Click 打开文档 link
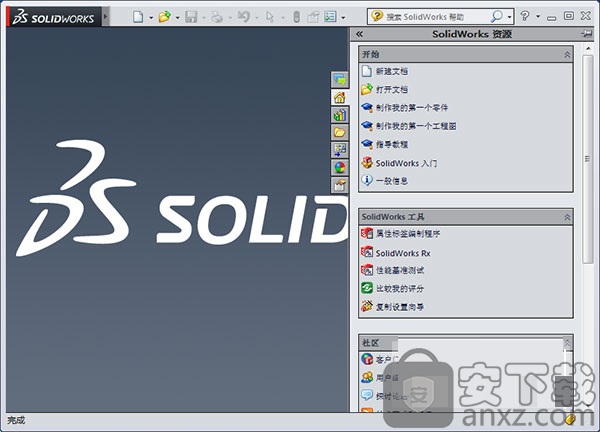This screenshot has width=600, height=432. [x=391, y=90]
